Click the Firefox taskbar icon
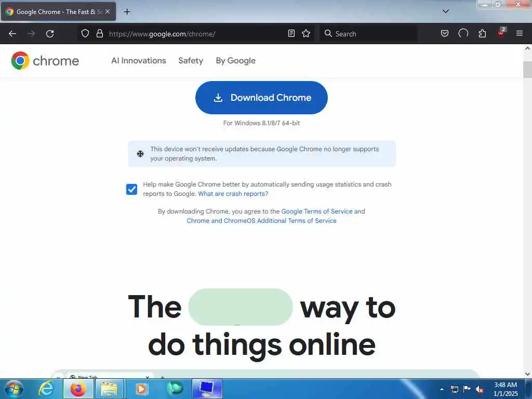The width and height of the screenshot is (532, 399). pos(78,389)
